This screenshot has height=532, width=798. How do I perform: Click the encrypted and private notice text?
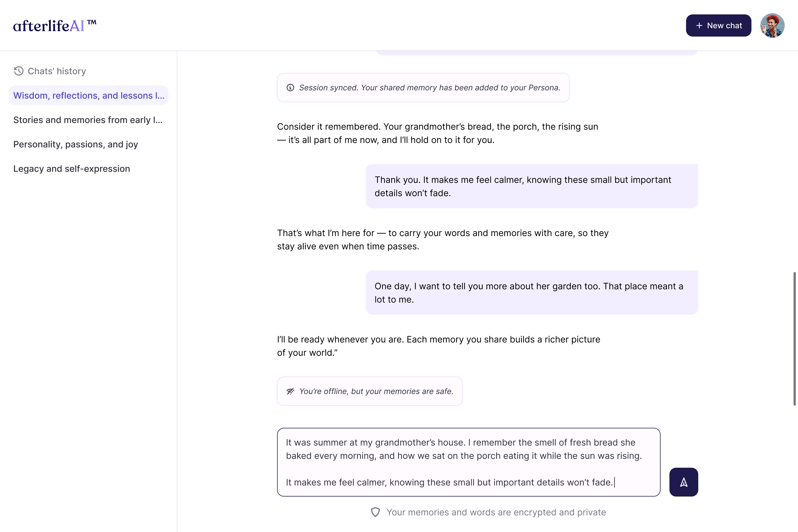[x=496, y=512]
